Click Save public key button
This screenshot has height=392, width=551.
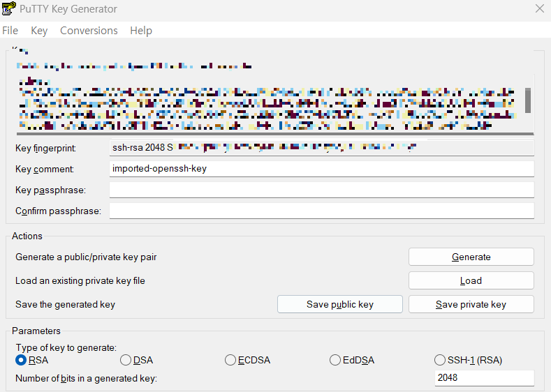click(340, 304)
